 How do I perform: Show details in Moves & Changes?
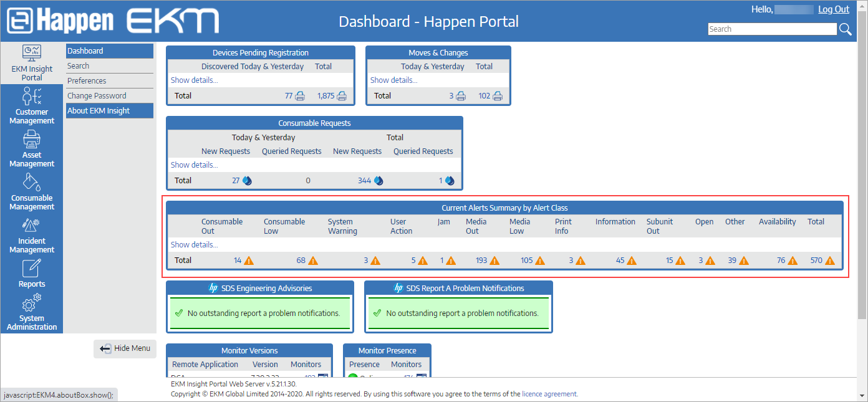tap(393, 80)
